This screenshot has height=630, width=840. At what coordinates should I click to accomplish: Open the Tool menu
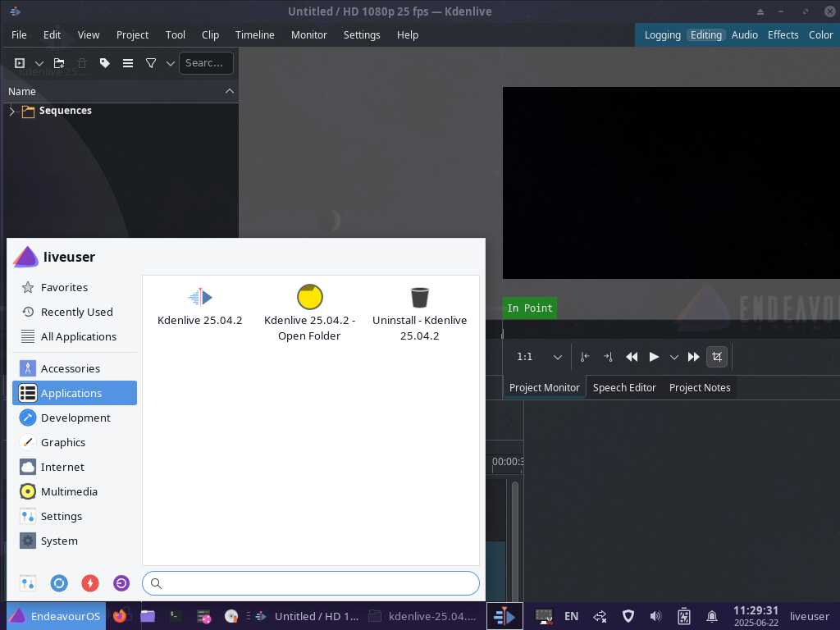(176, 34)
